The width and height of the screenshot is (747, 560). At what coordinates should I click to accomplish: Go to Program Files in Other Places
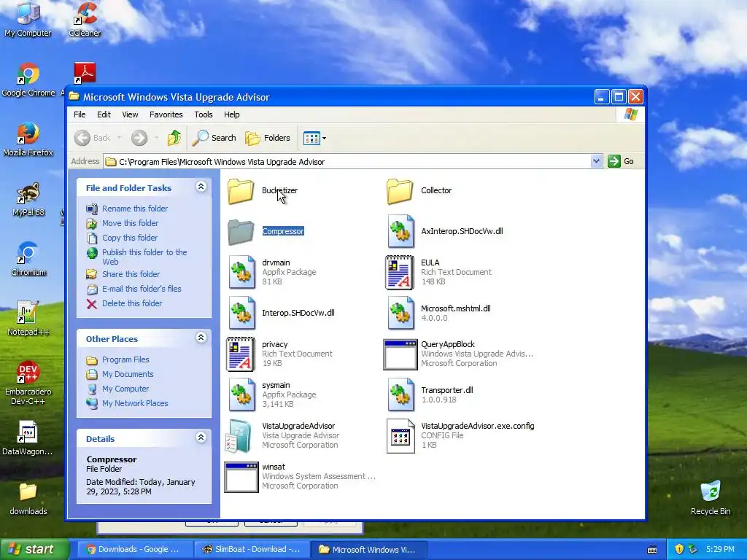[125, 360]
